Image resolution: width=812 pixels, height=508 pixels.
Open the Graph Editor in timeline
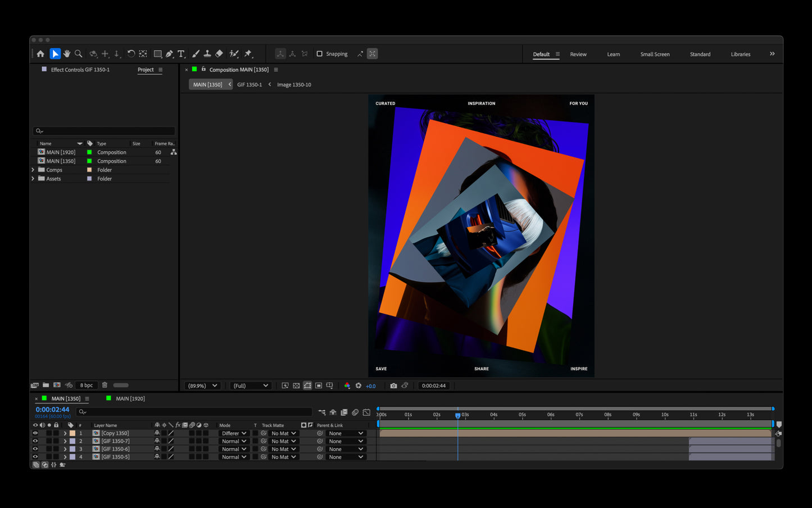[x=366, y=412]
